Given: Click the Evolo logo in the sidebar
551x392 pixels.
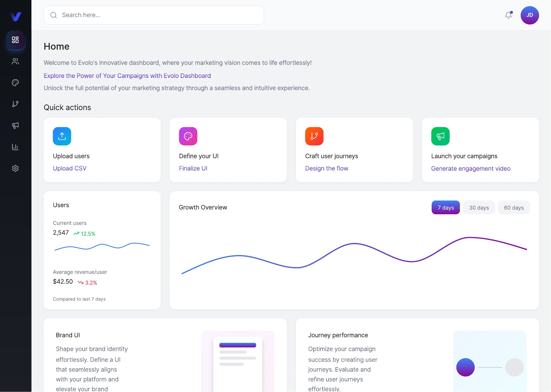Looking at the screenshot, I should (x=16, y=16).
